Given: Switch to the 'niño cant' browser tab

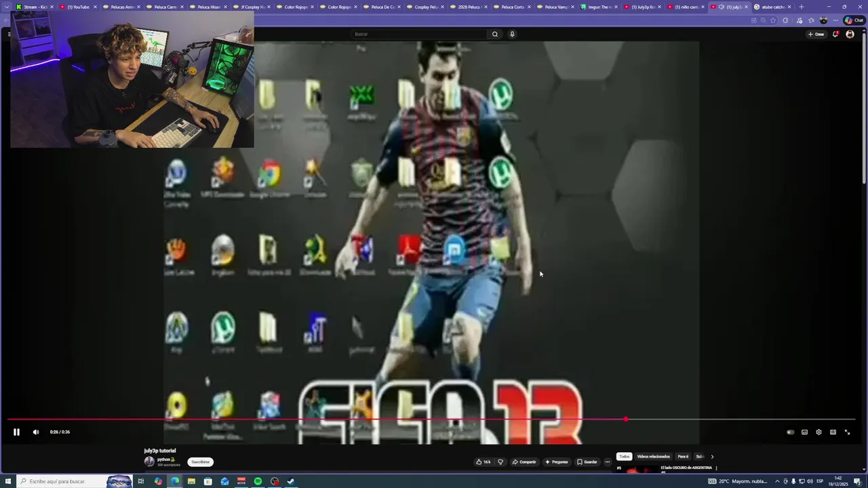Looking at the screenshot, I should [685, 7].
